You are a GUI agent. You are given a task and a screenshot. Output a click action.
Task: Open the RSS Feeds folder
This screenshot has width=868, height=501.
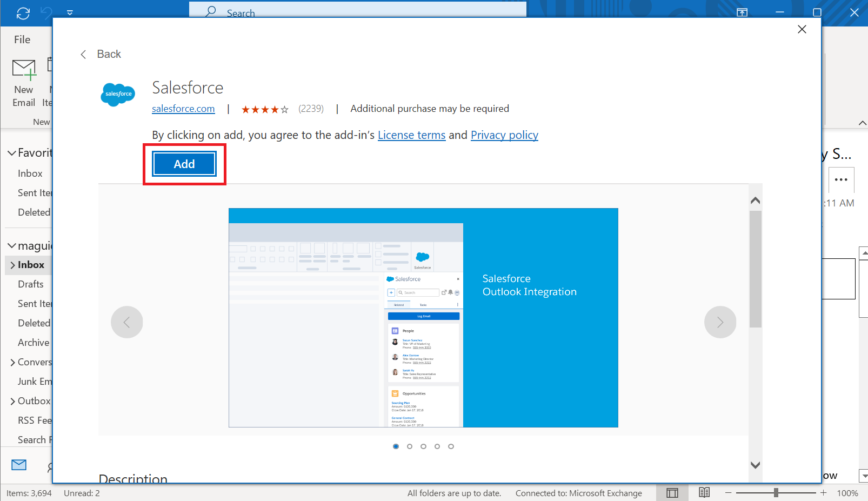(35, 420)
